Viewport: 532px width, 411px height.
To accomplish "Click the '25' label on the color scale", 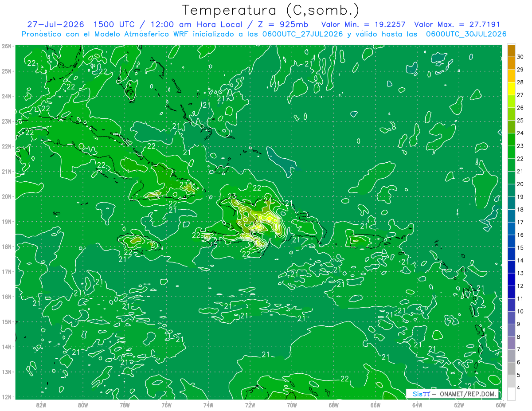I will (520, 120).
